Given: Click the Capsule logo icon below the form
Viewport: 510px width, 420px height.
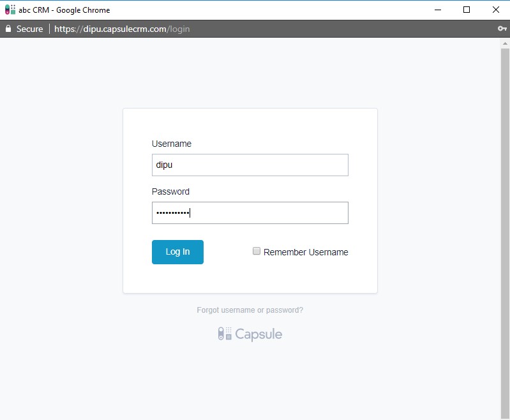Looking at the screenshot, I should coord(225,334).
